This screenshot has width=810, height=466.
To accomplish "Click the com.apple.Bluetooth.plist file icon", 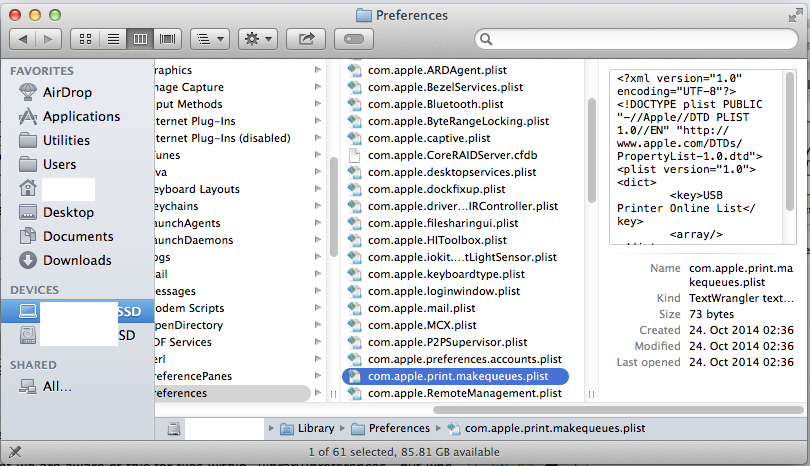I will tap(354, 104).
